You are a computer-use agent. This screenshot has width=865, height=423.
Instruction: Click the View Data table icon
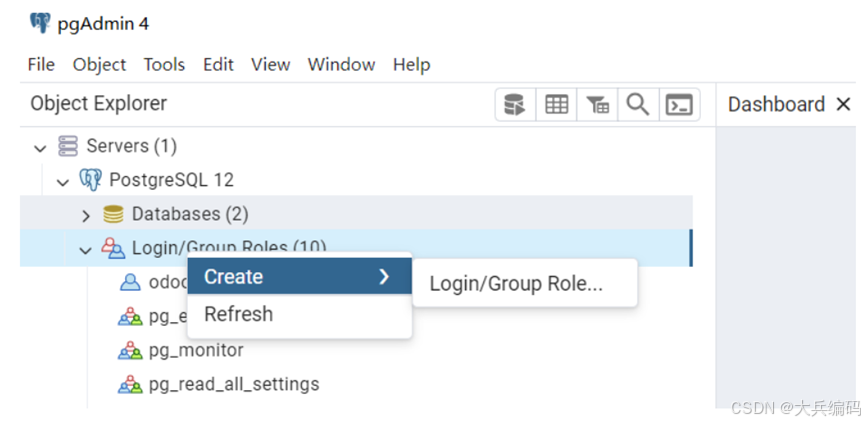point(556,104)
